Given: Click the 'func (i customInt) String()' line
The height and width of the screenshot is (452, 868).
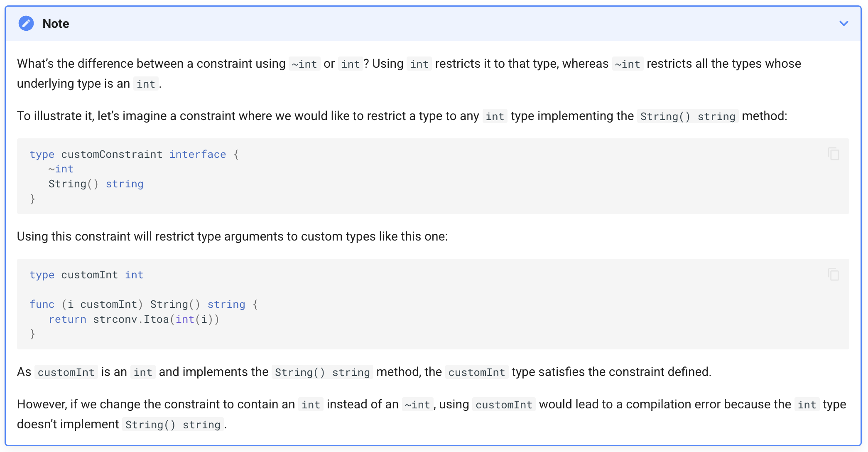Looking at the screenshot, I should (143, 305).
